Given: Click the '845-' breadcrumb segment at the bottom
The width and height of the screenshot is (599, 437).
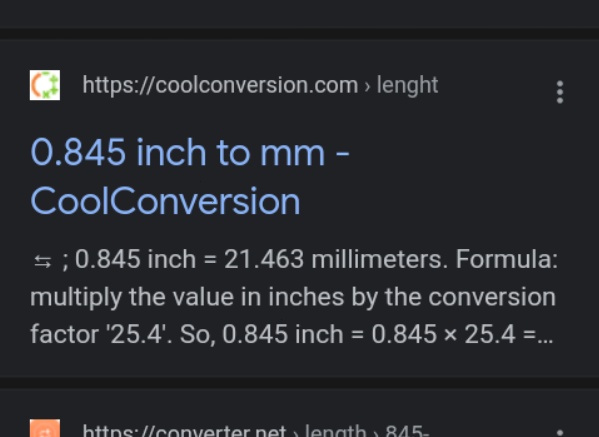Looking at the screenshot, I should [407, 431].
